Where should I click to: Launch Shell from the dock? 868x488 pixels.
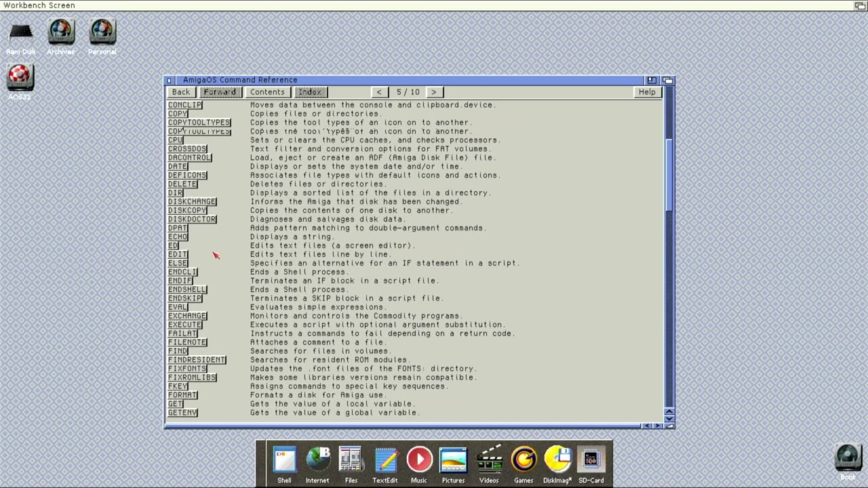tap(284, 466)
